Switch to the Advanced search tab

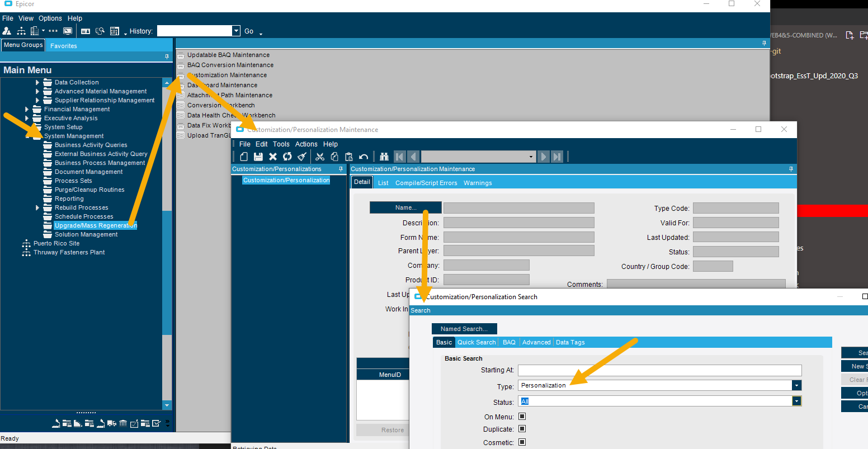[x=536, y=342]
